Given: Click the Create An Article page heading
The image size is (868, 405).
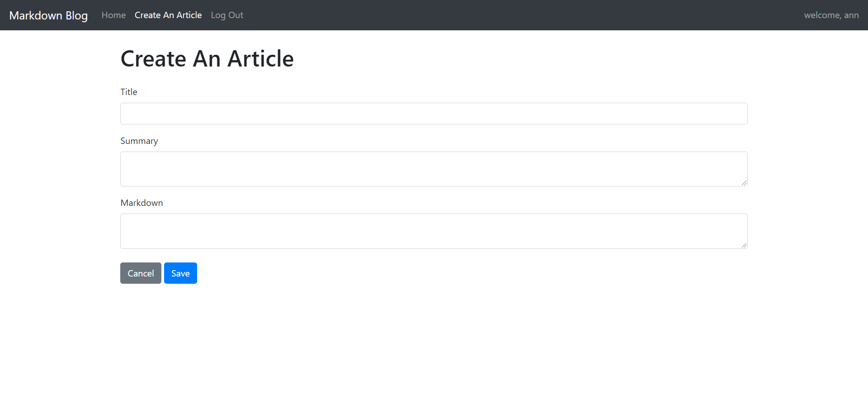Looking at the screenshot, I should pos(207,58).
